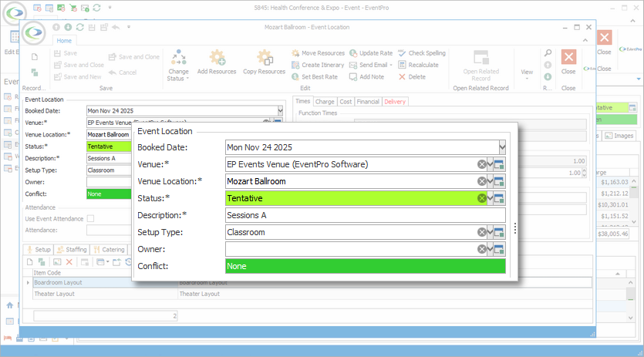Click the Change Status icon in ribbon
644x357 pixels.
point(179,58)
